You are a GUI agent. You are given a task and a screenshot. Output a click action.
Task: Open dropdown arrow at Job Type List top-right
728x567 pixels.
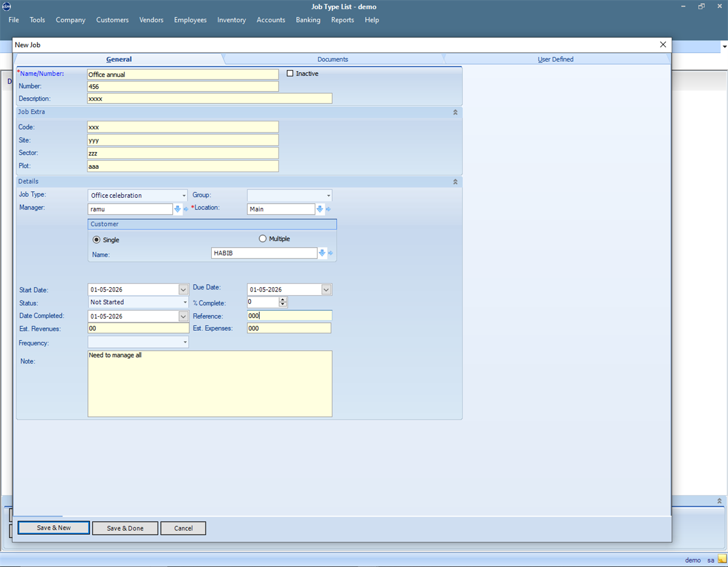pyautogui.click(x=724, y=47)
